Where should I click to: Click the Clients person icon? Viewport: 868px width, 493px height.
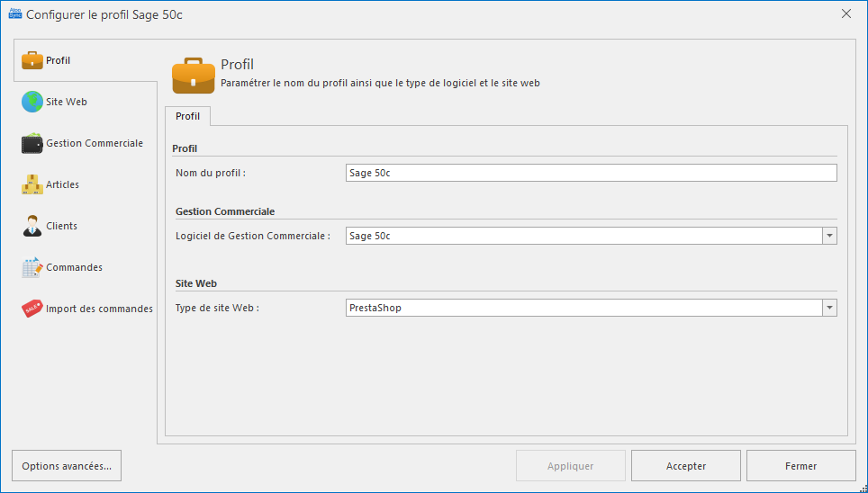coord(32,226)
